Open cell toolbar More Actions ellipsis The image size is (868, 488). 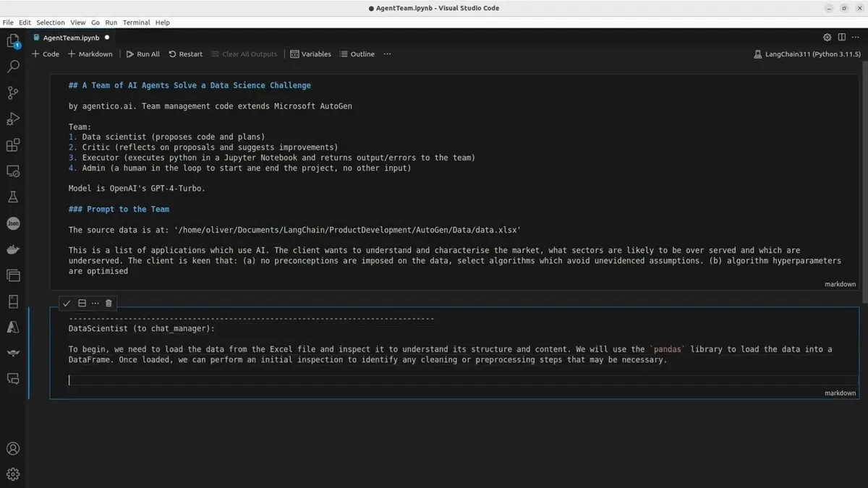coord(95,303)
